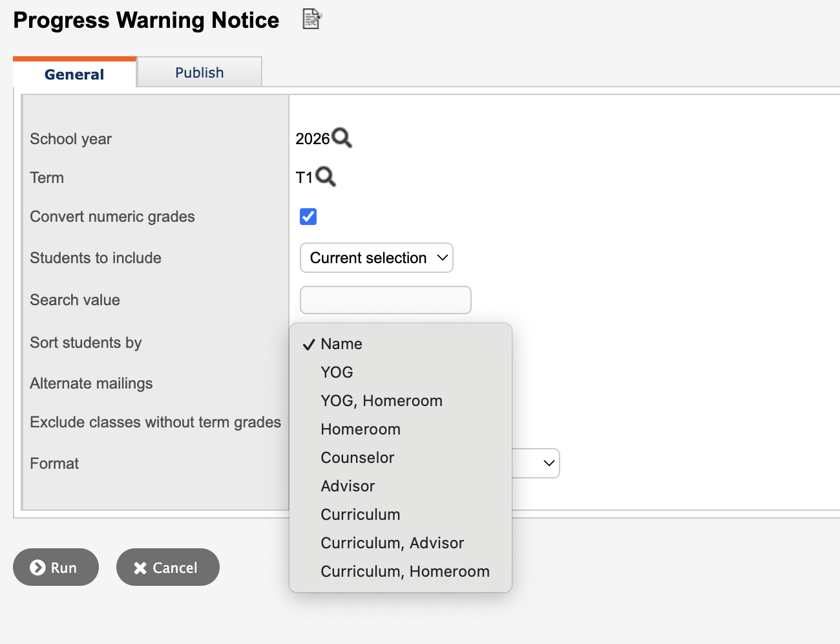Click the Cancel button

point(167,568)
